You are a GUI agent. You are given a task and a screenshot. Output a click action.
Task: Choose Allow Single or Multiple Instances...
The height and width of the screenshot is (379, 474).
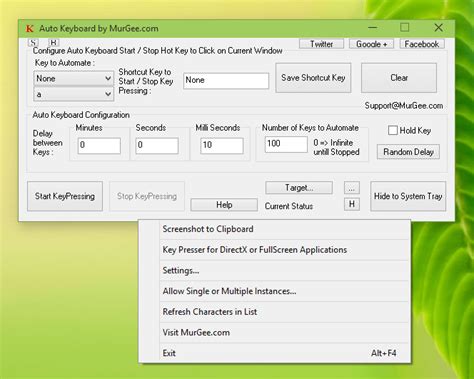pyautogui.click(x=275, y=291)
